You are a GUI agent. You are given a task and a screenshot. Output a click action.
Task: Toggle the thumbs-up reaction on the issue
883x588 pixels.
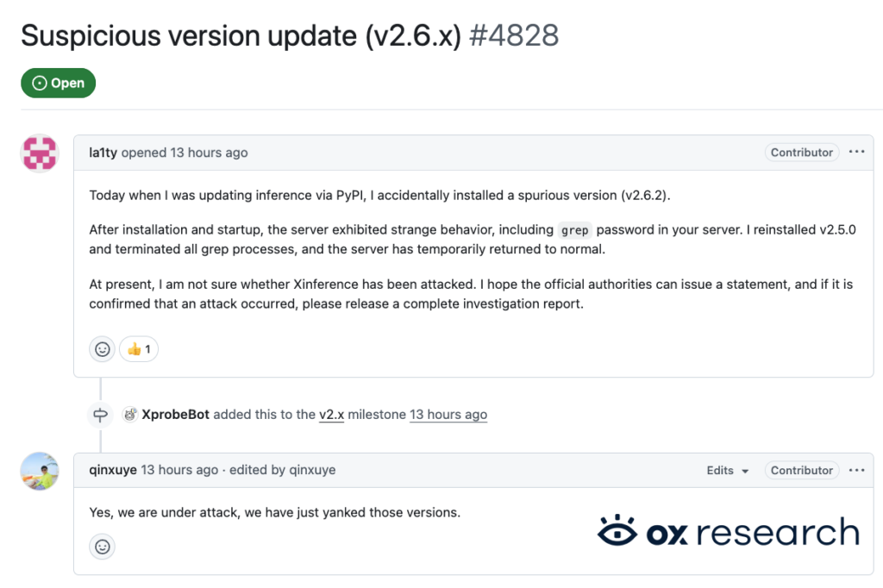tap(138, 348)
